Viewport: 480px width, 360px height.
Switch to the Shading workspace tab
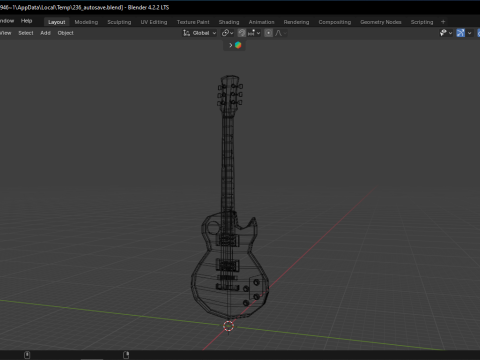pyautogui.click(x=229, y=22)
